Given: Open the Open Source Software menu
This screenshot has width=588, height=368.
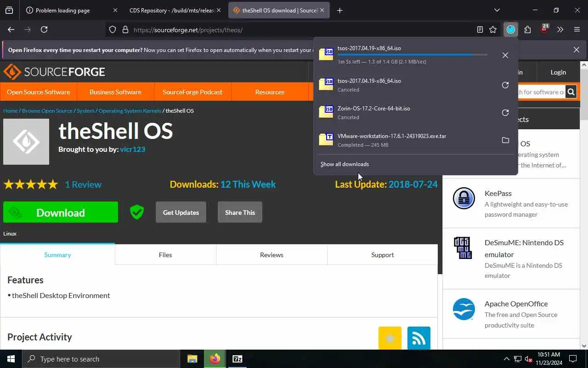Looking at the screenshot, I should (39, 92).
